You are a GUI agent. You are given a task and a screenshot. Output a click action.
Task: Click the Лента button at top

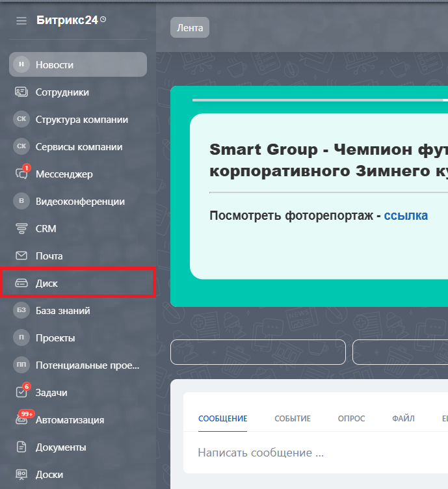[190, 27]
